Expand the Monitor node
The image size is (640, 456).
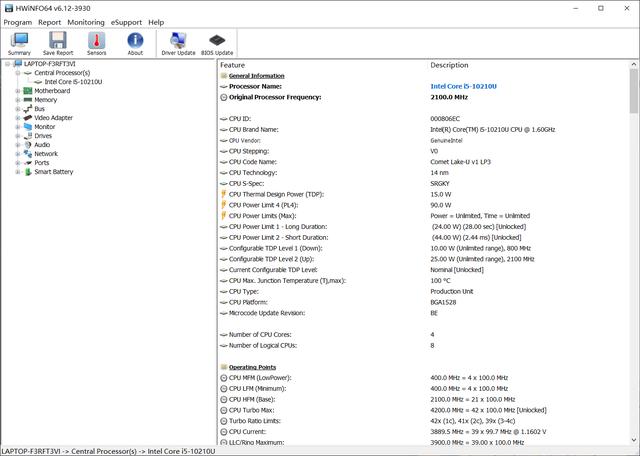coord(18,127)
